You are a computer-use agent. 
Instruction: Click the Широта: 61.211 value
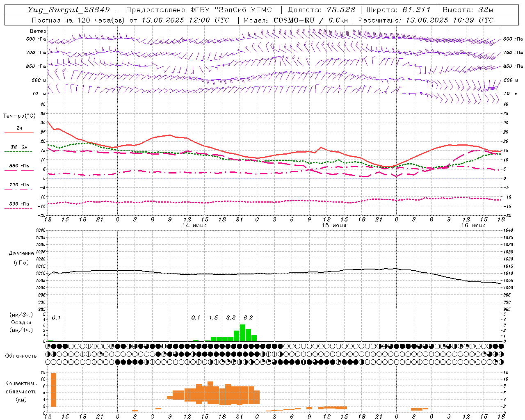(x=398, y=9)
